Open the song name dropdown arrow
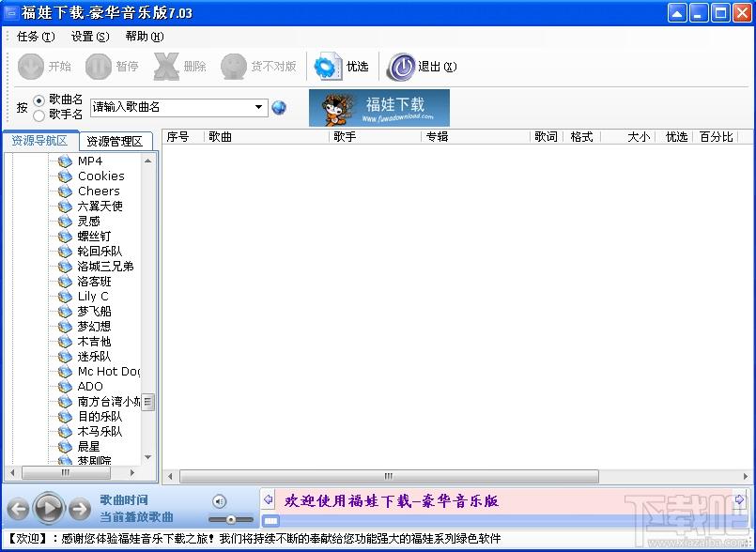Screen dimensions: 756x552 (259, 107)
